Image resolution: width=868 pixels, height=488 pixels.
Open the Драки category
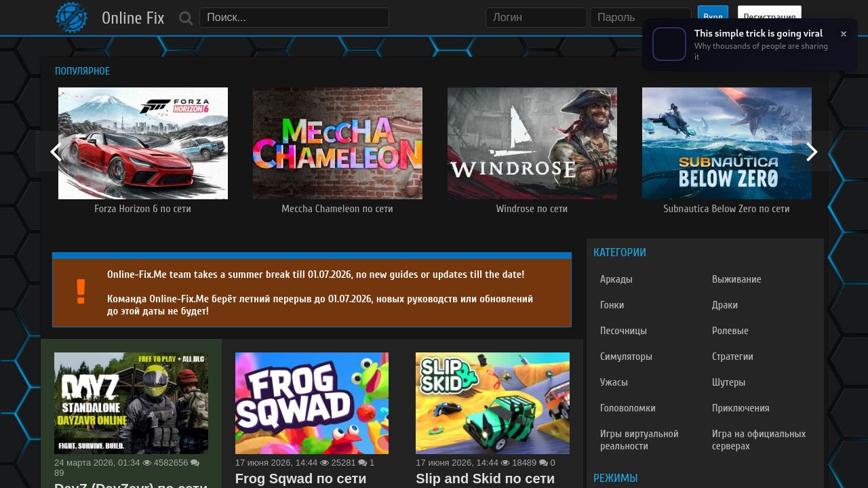[x=725, y=305]
